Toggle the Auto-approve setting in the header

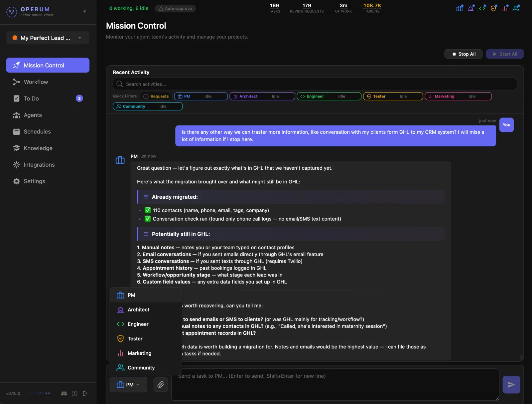click(175, 8)
